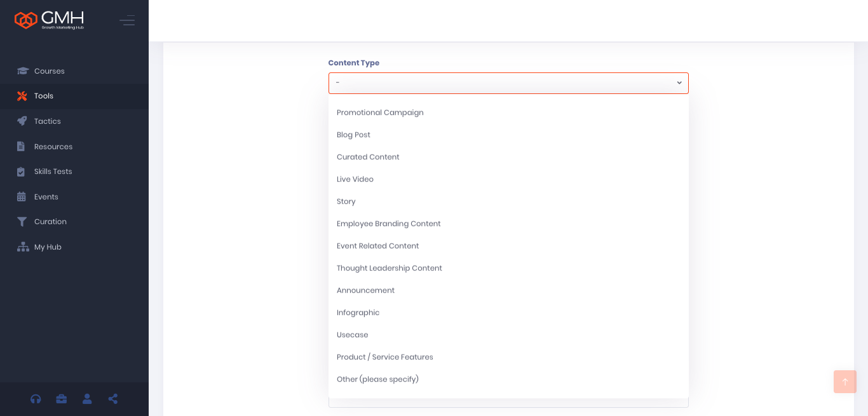Screen dimensions: 868x416
Task: Open Resources menu item
Action: (74, 147)
